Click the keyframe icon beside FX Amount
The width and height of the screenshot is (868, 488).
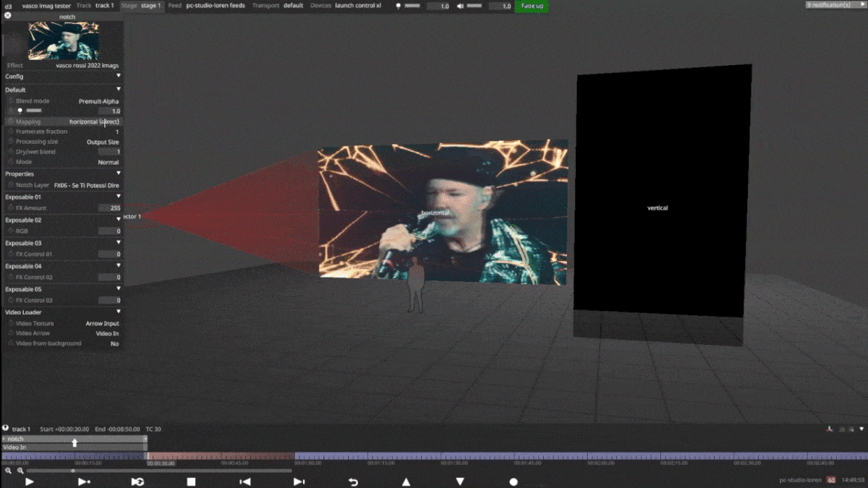point(11,207)
